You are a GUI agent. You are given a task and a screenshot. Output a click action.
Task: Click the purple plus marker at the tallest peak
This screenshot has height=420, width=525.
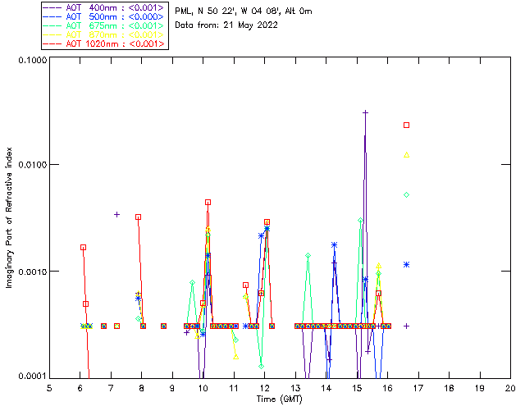365,112
